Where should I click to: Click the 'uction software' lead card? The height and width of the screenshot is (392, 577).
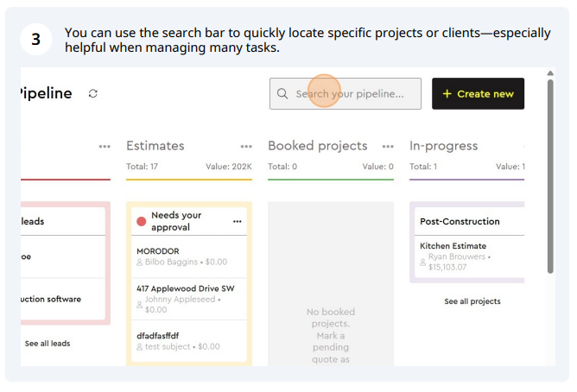point(63,299)
